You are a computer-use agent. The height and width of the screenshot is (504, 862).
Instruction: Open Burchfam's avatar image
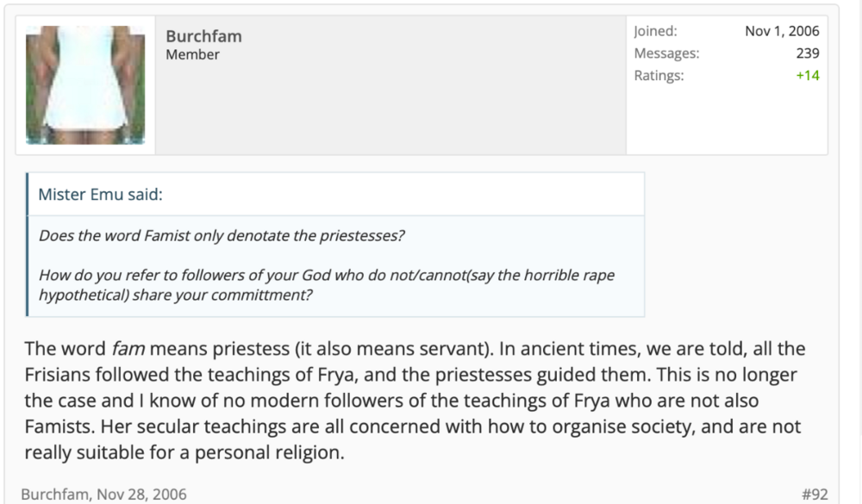click(85, 85)
